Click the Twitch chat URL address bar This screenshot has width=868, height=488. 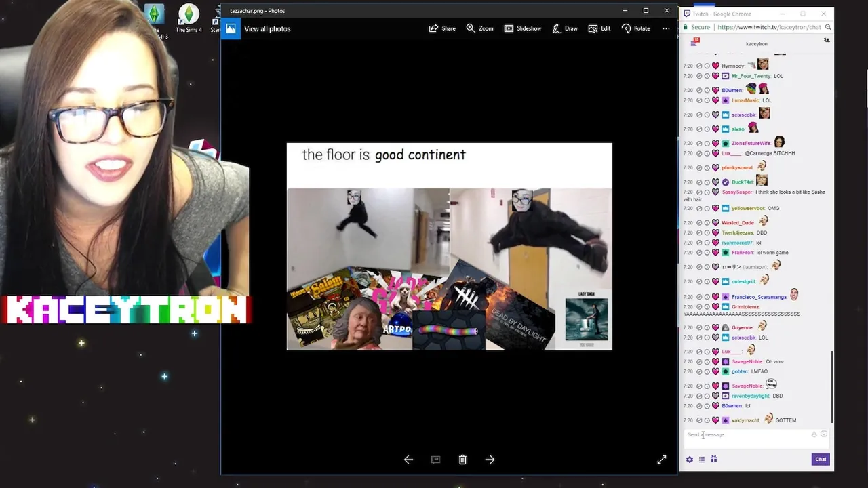point(769,28)
